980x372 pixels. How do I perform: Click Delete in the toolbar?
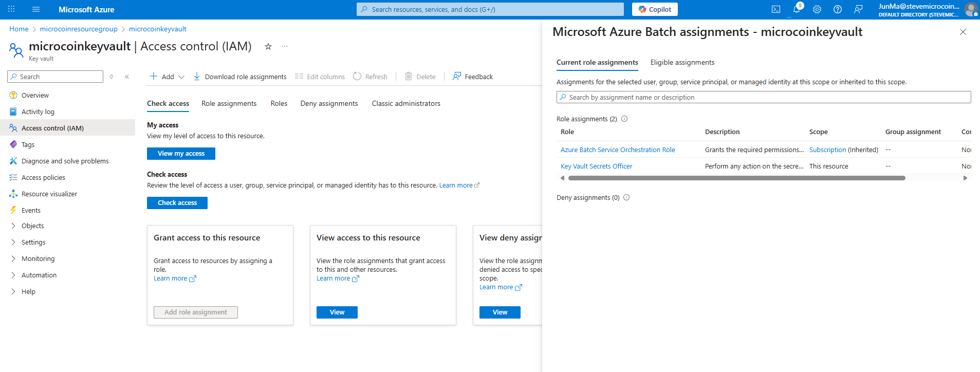pos(420,77)
